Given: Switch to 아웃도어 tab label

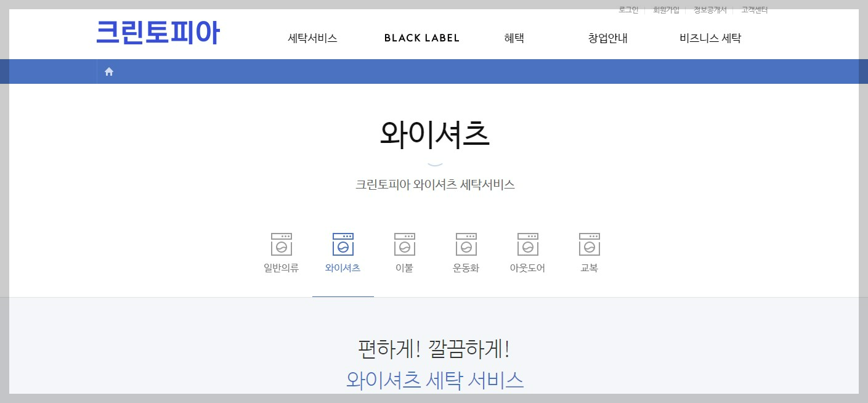Looking at the screenshot, I should point(528,268).
